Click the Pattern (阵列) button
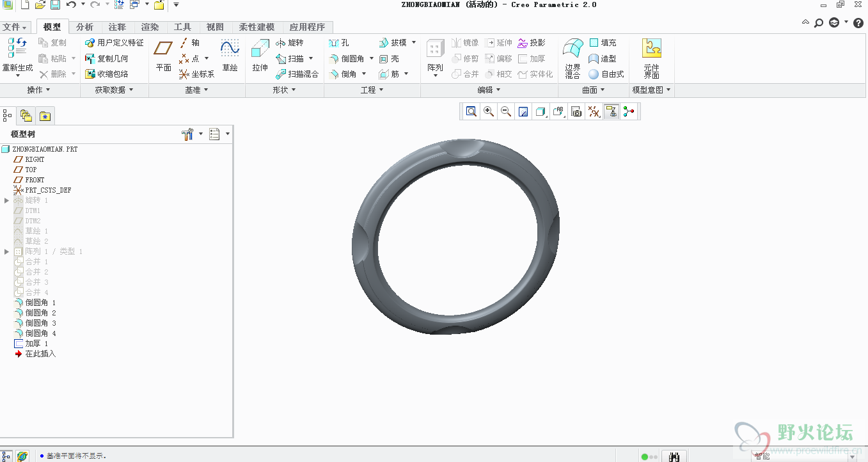Screen dimensions: 868x462 click(435, 58)
